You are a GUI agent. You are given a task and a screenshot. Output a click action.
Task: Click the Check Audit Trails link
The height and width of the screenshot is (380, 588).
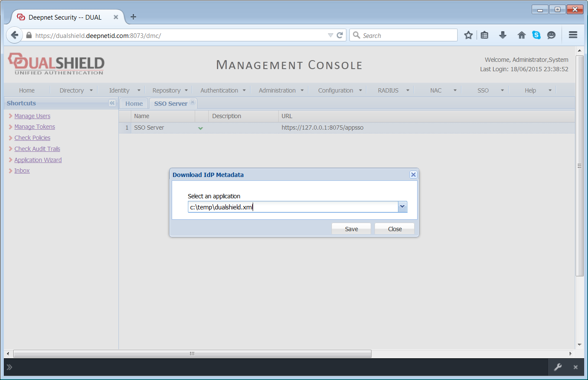point(37,149)
